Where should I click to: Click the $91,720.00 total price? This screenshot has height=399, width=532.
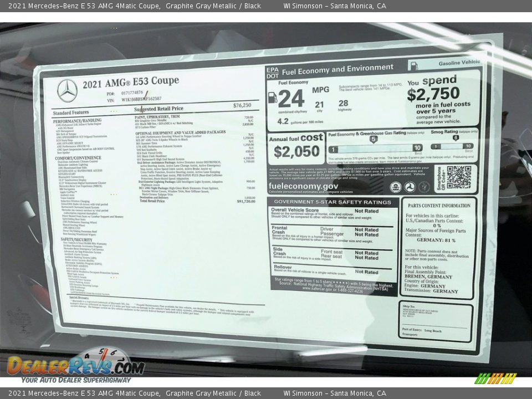(246, 201)
